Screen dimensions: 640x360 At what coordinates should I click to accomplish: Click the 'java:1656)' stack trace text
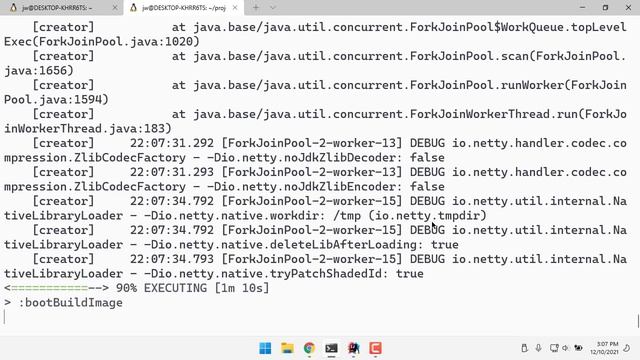pos(39,71)
